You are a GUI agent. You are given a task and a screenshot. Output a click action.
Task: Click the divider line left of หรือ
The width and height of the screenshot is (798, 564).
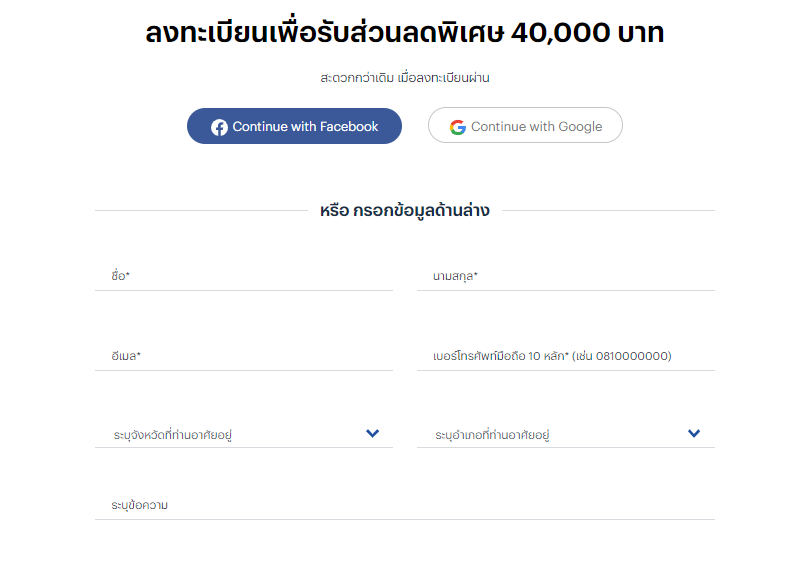click(x=202, y=210)
